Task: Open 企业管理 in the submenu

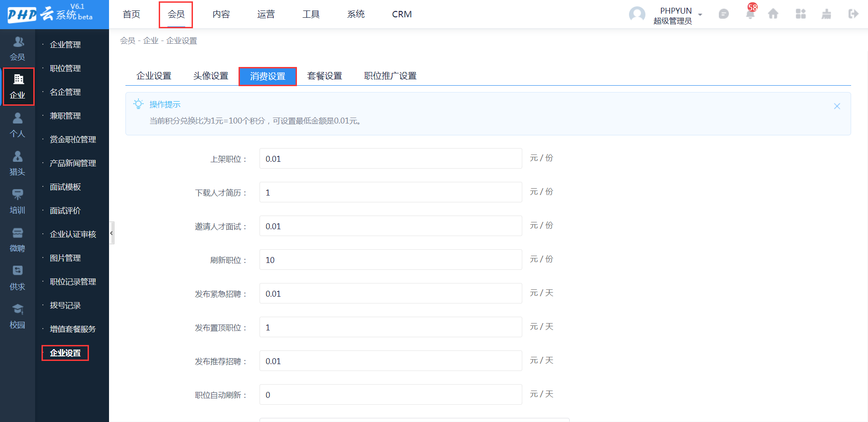Action: click(x=65, y=45)
